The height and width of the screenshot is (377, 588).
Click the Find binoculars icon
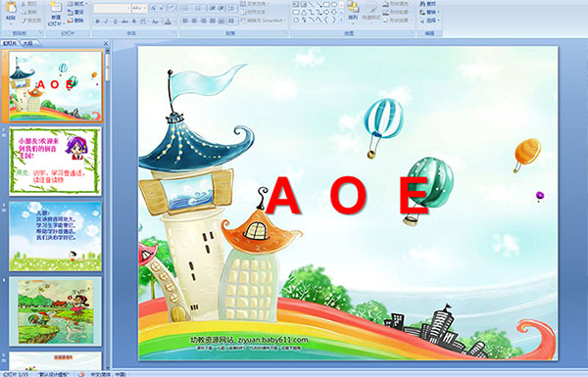(422, 4)
